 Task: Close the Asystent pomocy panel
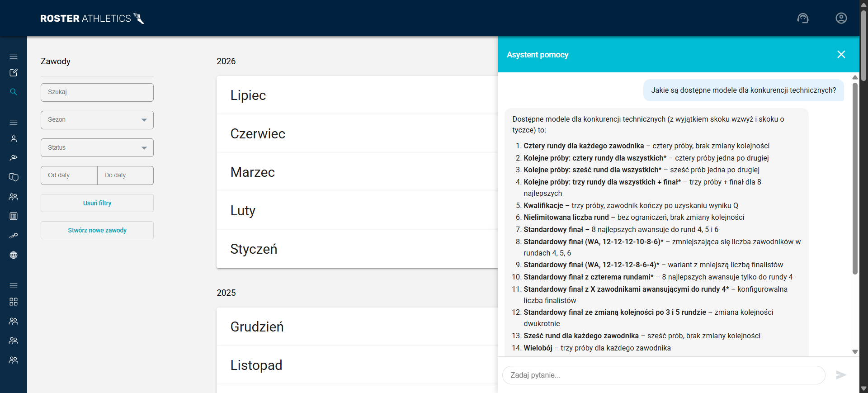[x=841, y=54]
